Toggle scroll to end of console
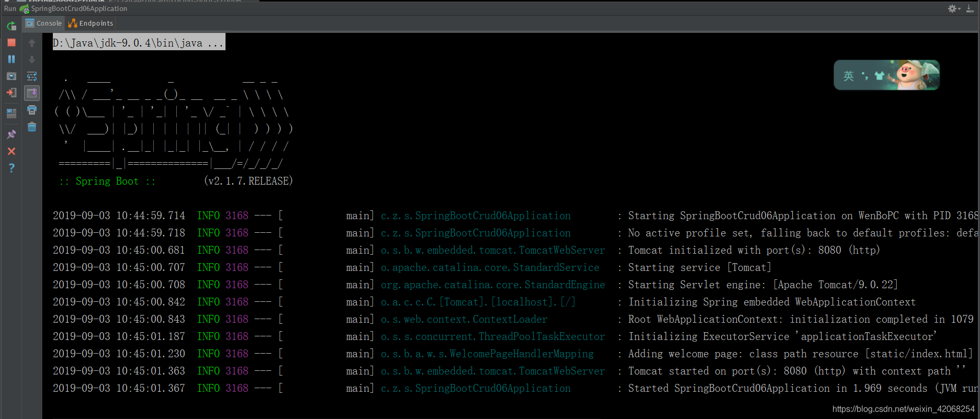This screenshot has width=980, height=419. 32,93
